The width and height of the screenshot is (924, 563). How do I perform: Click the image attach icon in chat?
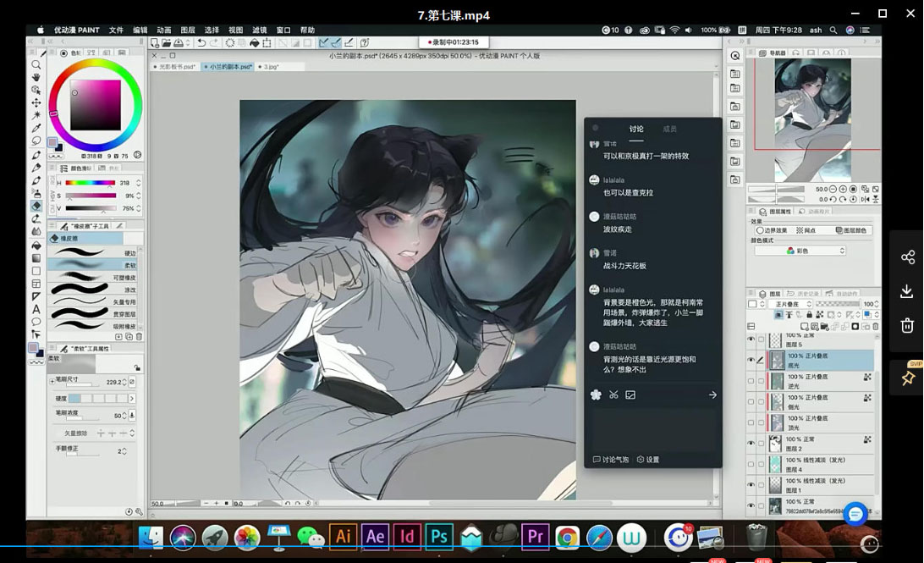630,395
